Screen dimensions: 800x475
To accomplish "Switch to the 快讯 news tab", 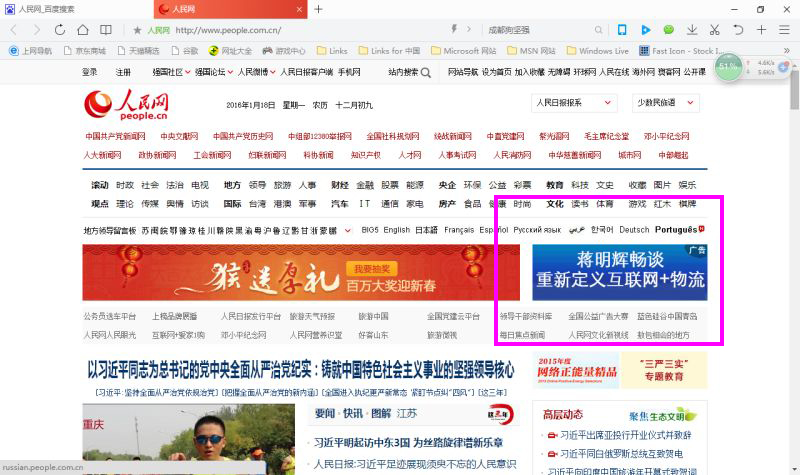I will tap(353, 413).
